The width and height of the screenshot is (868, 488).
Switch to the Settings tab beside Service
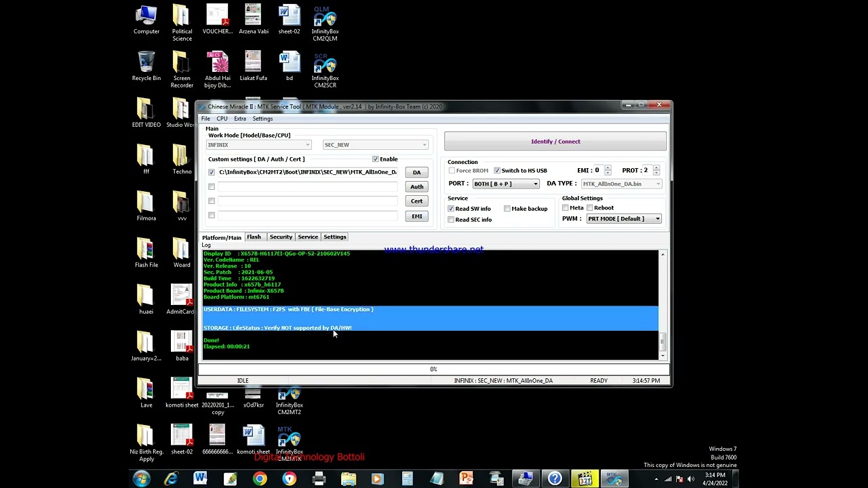coord(335,237)
